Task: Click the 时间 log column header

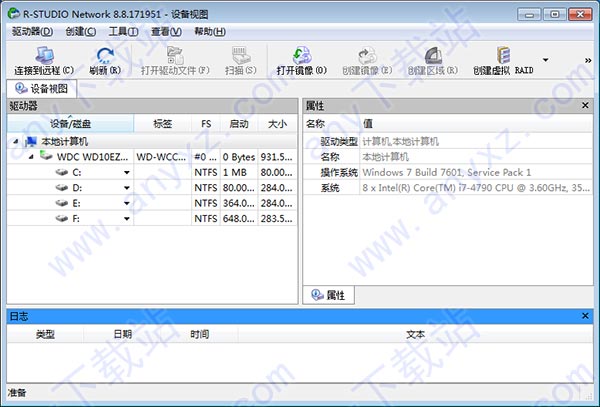Action: click(x=199, y=334)
